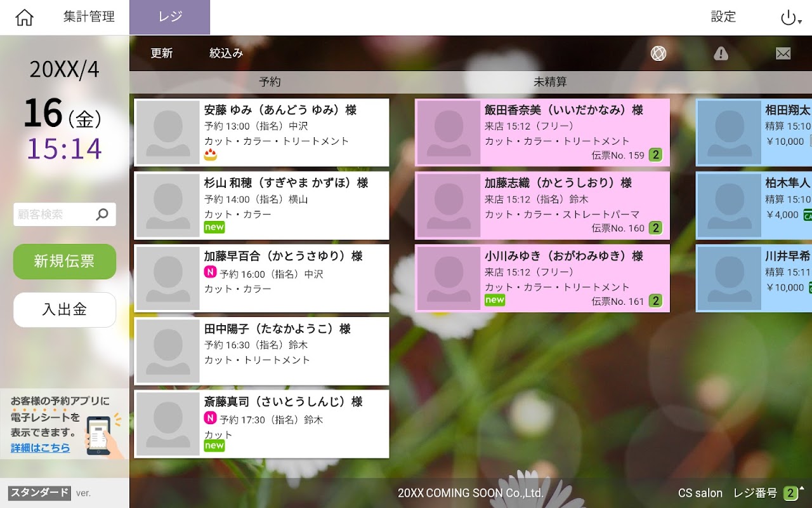Screen dimensions: 812x508
Task: Open avatar photo of 斎藤真司
Action: coord(168,424)
